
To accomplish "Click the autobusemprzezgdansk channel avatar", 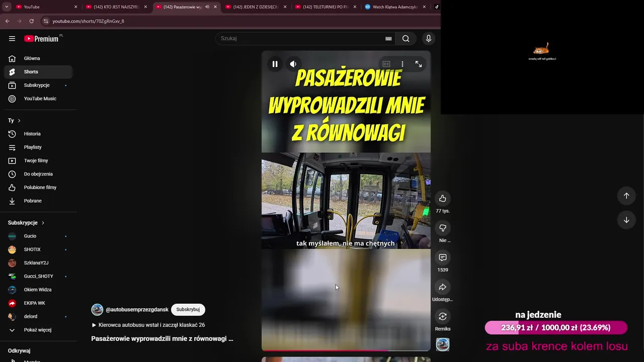I will coord(97,310).
